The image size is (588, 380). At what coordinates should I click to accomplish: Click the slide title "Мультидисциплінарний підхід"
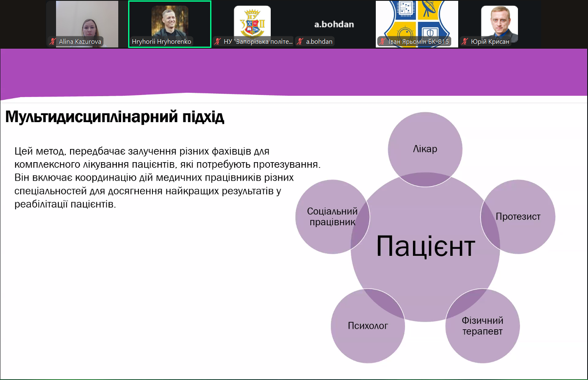pyautogui.click(x=115, y=118)
